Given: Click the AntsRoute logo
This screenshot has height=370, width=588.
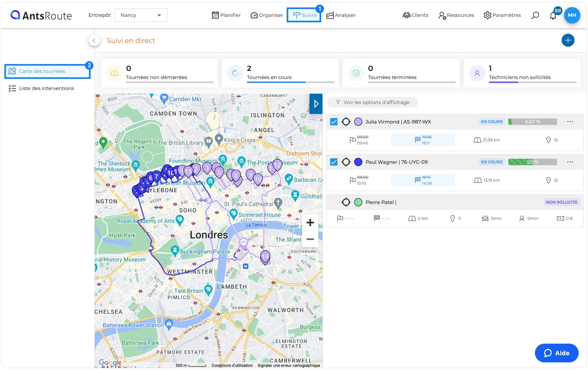Looking at the screenshot, I should (x=41, y=15).
